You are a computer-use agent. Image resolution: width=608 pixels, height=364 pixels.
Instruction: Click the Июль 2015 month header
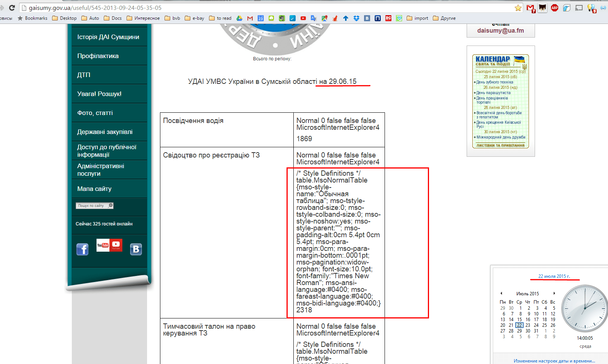pos(527,294)
